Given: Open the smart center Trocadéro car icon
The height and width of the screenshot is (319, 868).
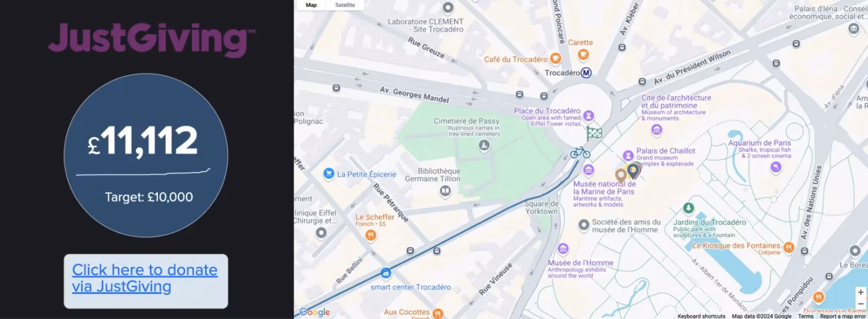Looking at the screenshot, I should pos(385,273).
